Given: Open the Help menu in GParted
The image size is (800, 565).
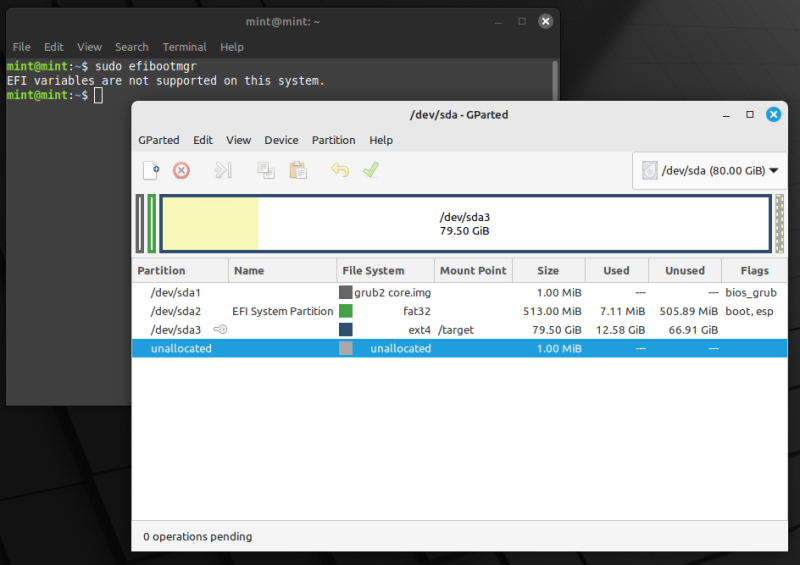Looking at the screenshot, I should pos(381,140).
